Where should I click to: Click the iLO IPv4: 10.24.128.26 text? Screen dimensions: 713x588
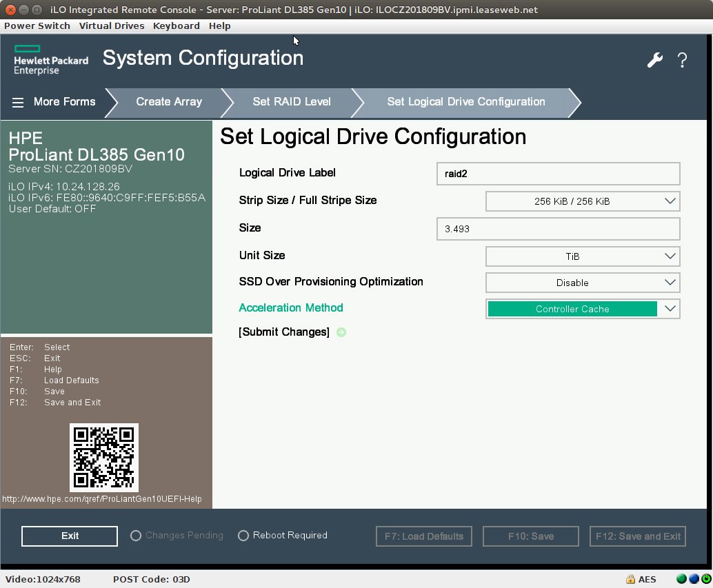[64, 187]
